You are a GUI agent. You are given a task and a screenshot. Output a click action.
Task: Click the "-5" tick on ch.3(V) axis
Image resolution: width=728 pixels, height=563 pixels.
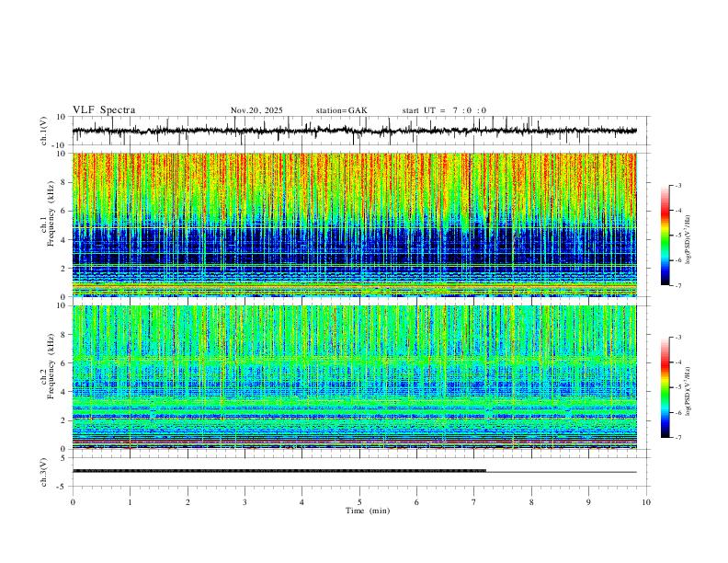63,487
